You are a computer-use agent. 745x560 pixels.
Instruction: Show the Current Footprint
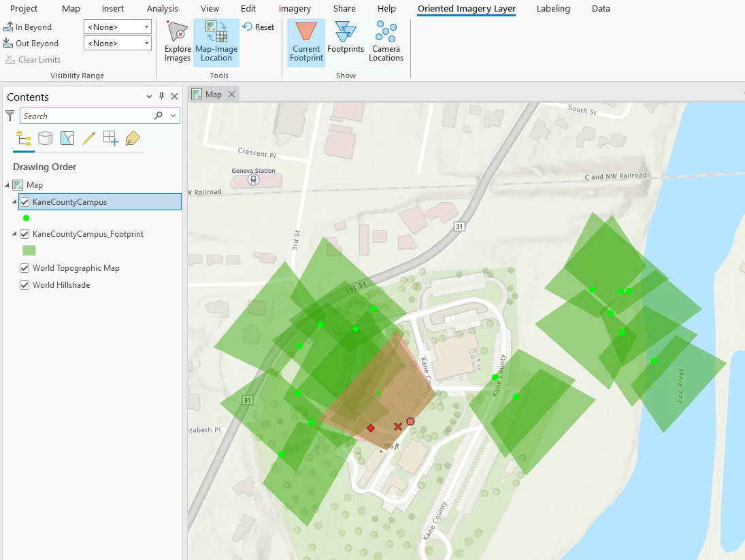pyautogui.click(x=306, y=42)
